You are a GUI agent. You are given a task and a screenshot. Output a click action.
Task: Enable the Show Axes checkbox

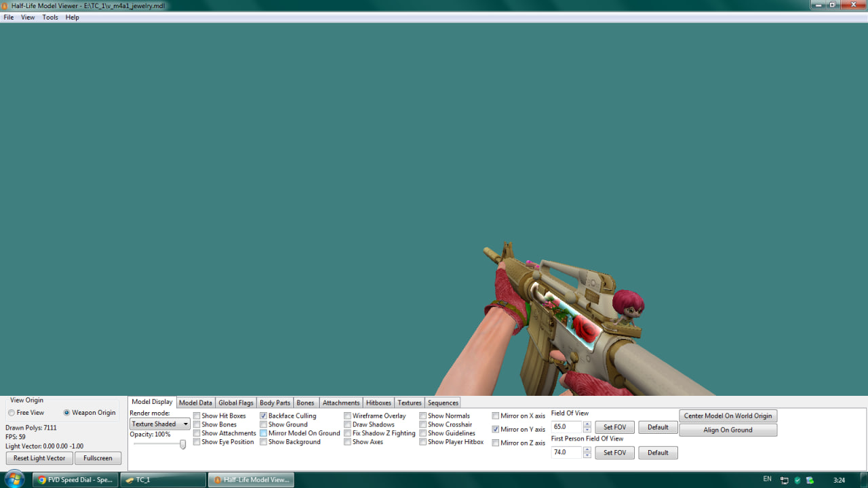coord(347,443)
